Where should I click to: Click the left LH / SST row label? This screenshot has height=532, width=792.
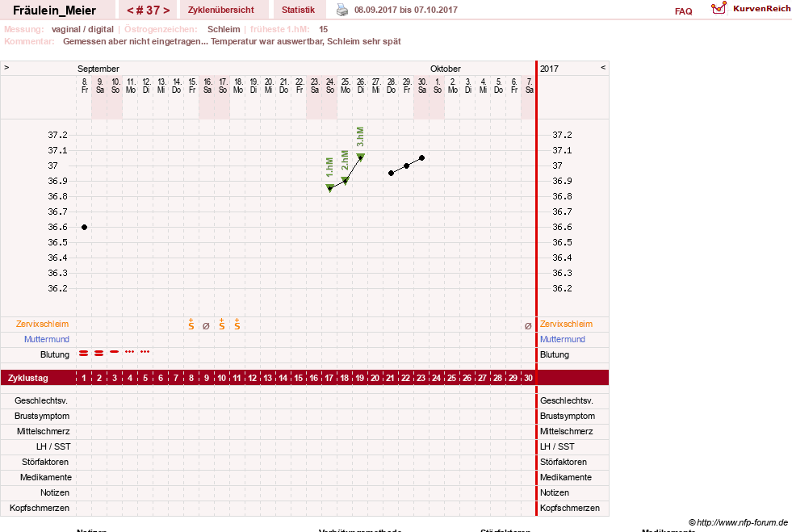tap(53, 446)
